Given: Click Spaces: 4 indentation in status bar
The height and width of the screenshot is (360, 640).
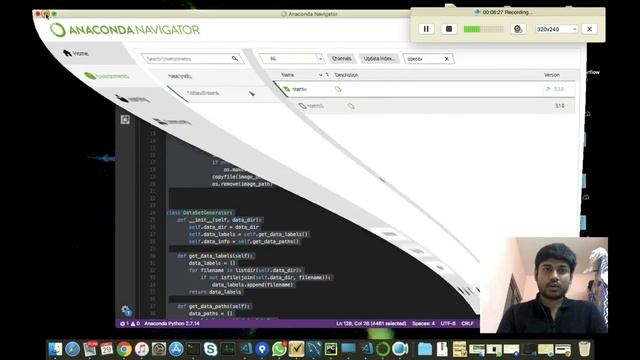Looking at the screenshot, I should (423, 323).
